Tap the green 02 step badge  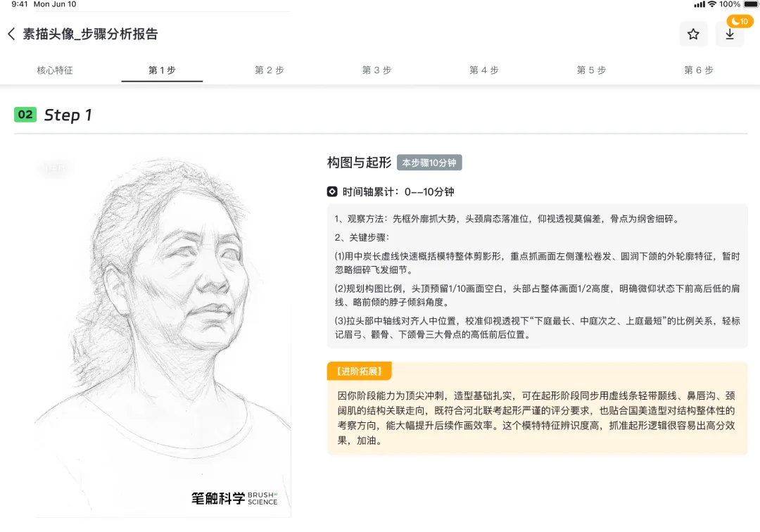(25, 115)
